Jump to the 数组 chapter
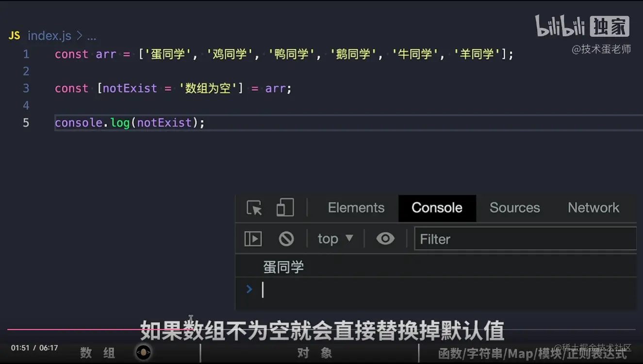643x364 pixels. pos(97,353)
